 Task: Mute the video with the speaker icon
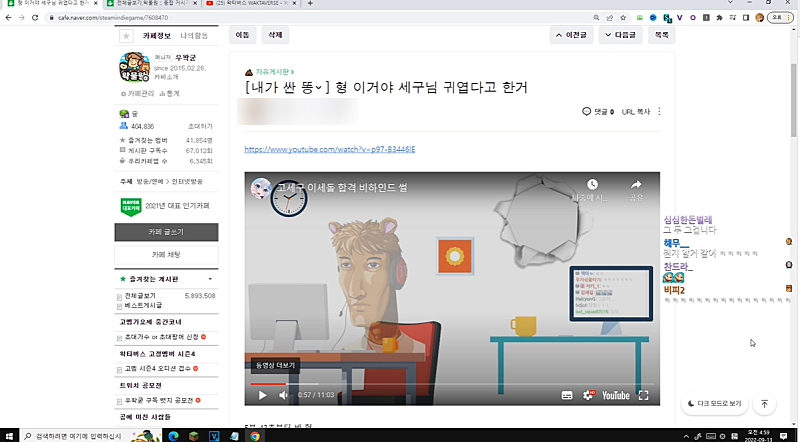(x=284, y=395)
